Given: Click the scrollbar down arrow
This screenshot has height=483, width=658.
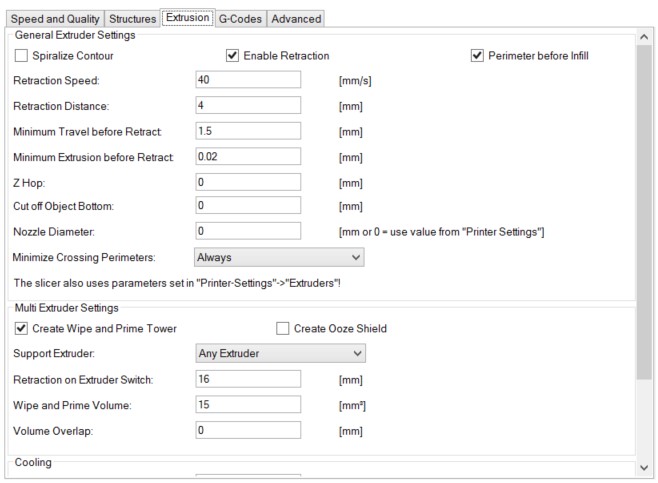Looking at the screenshot, I should tap(645, 467).
